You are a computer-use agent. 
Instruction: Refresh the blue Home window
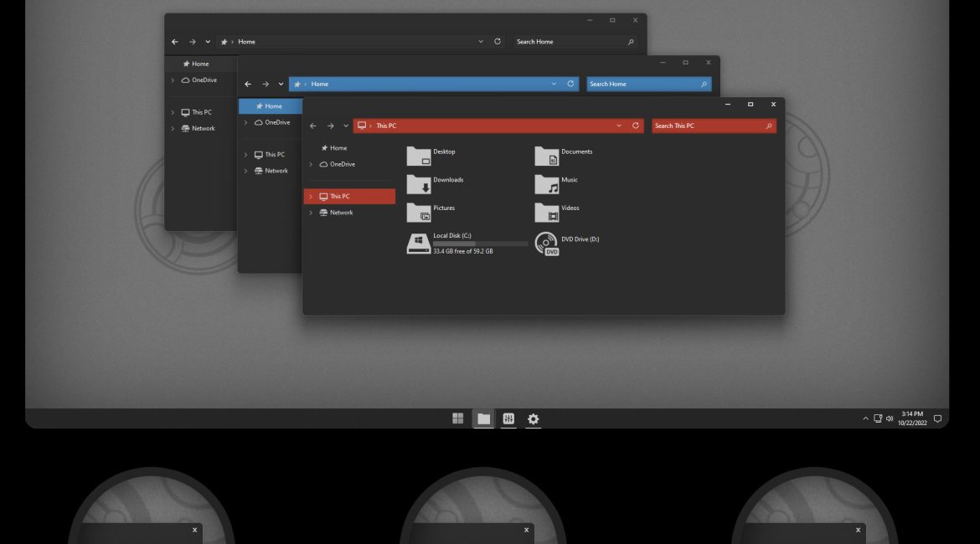click(x=570, y=84)
